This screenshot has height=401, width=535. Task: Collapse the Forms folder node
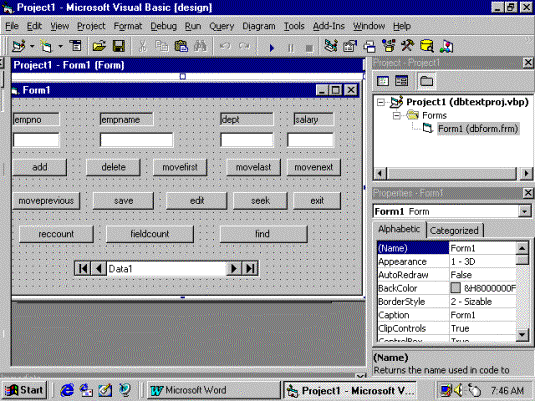tap(397, 116)
